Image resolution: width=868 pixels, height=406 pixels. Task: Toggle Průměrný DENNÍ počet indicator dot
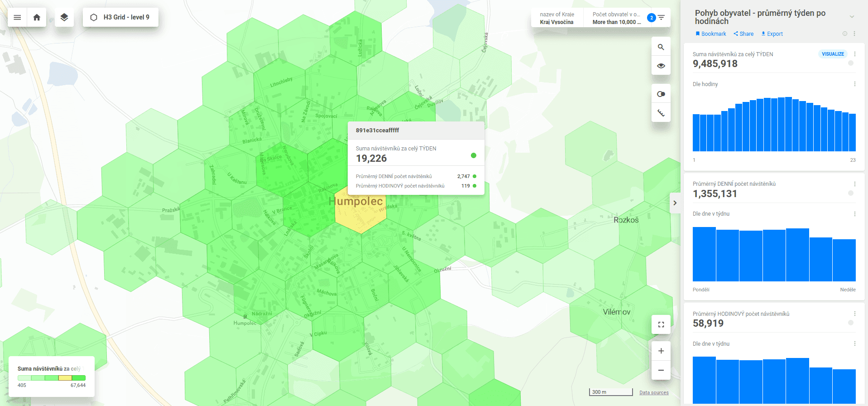tap(851, 193)
